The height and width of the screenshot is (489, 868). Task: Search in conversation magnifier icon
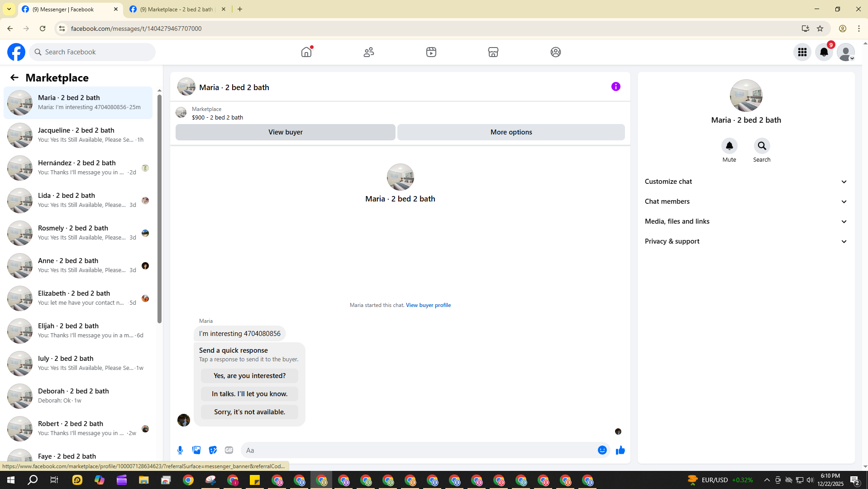coord(762,146)
